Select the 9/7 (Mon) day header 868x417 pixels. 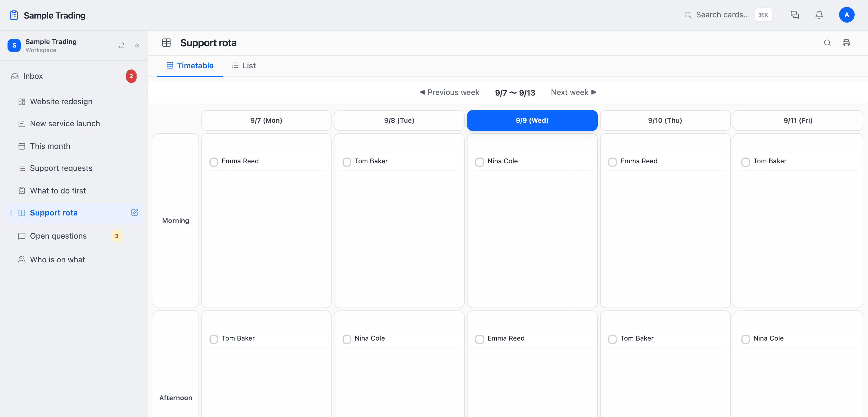[x=266, y=120]
